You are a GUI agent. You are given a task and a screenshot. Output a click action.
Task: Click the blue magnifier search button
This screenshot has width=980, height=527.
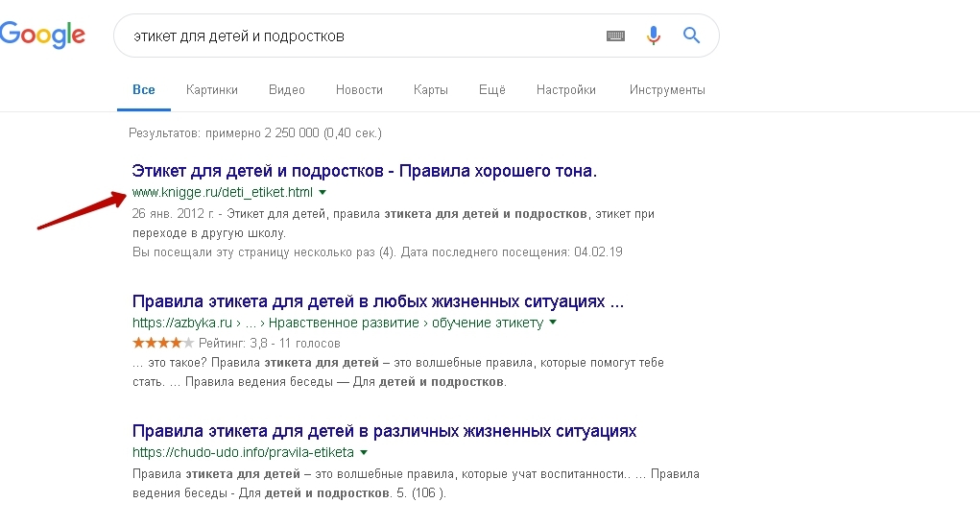pos(691,35)
